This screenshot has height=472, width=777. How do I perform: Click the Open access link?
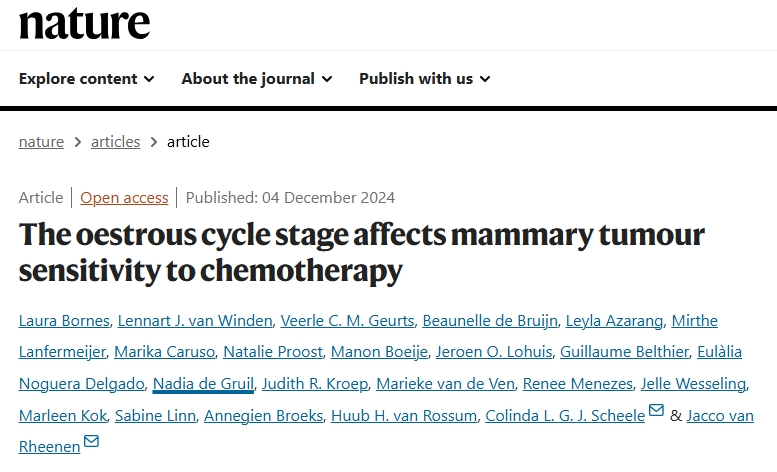coord(124,198)
